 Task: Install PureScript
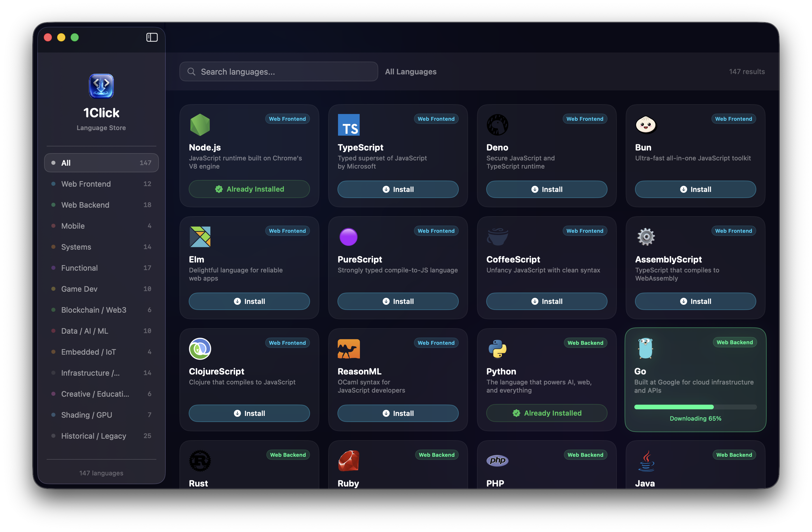(x=398, y=301)
